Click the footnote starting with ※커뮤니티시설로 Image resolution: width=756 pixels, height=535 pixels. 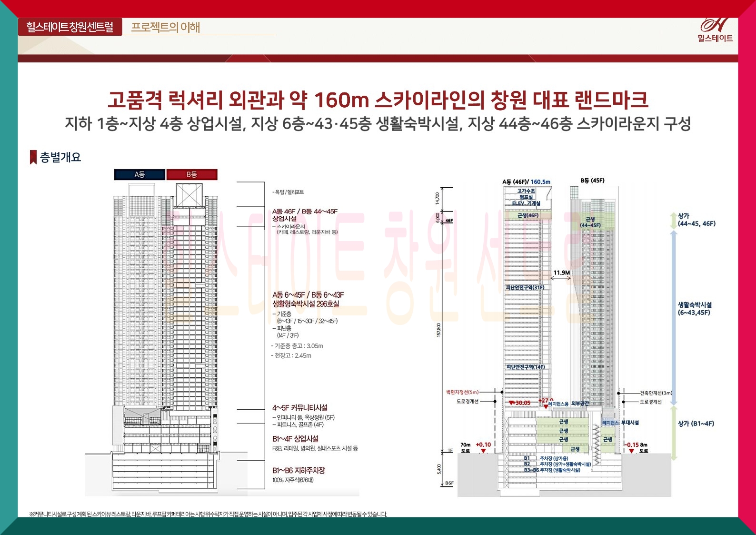point(209,514)
